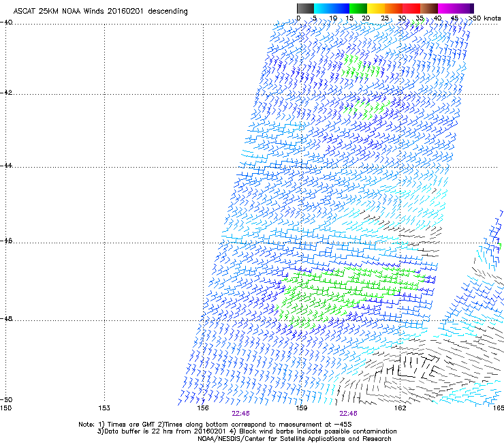The height and width of the screenshot is (443, 504).
Task: Click the note line 'Times are GMT'
Action: point(131,425)
